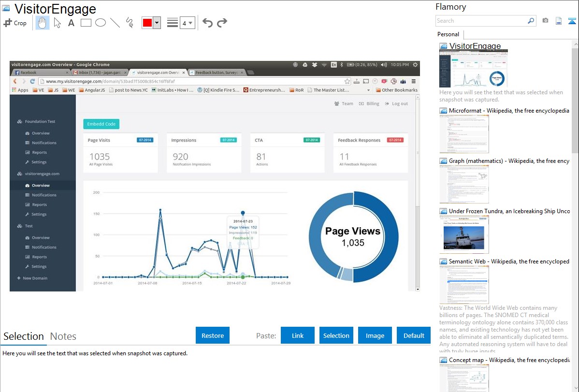This screenshot has width=579, height=392.
Task: Click the Paste Selection button
Action: tap(336, 335)
